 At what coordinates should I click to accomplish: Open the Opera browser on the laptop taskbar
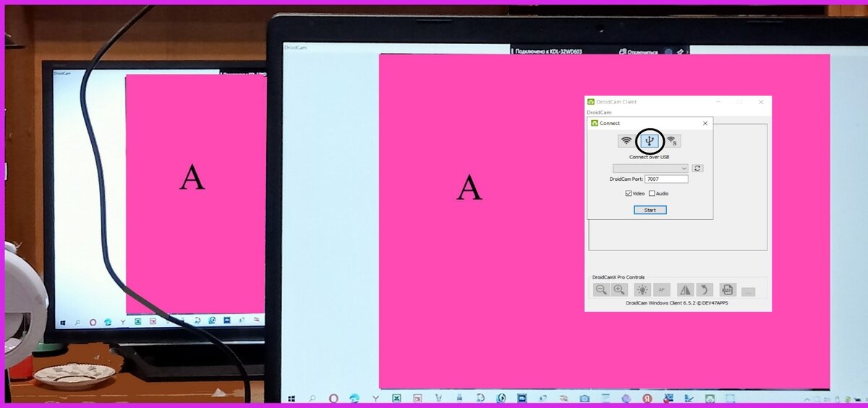tap(333, 398)
